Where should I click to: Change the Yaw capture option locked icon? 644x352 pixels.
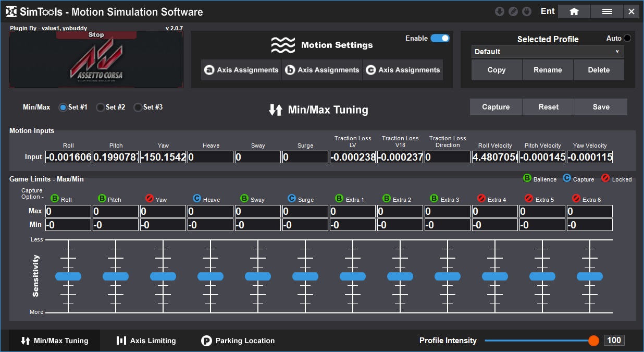pyautogui.click(x=150, y=199)
